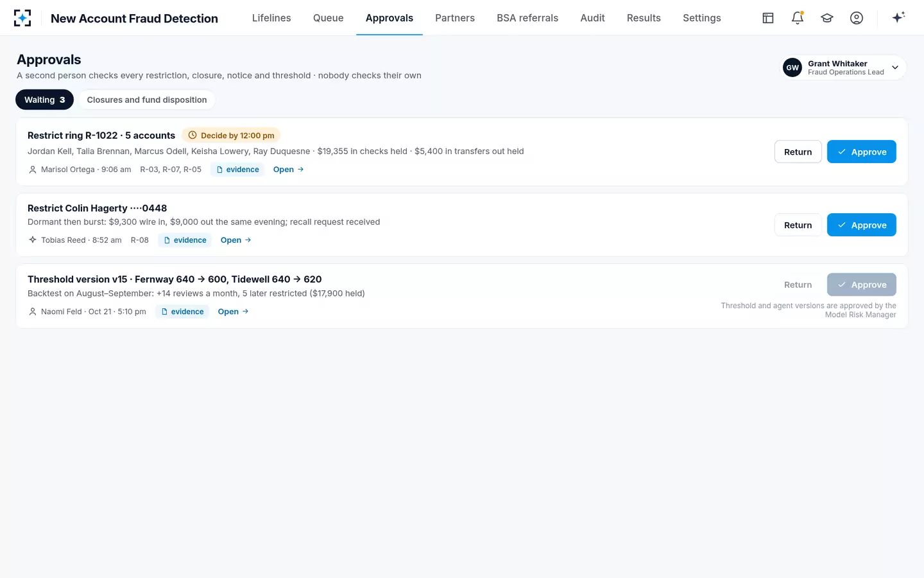Open the Colin Hagerty request
The width and height of the screenshot is (924, 578).
236,240
